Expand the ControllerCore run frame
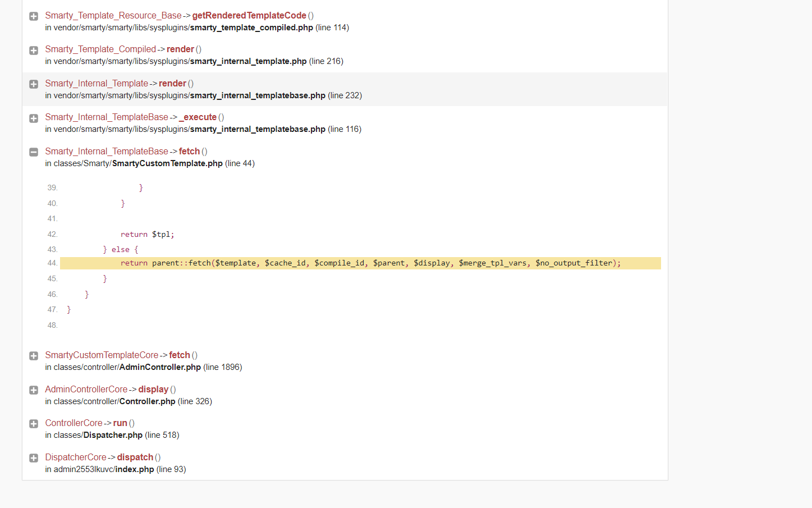812x508 pixels. pyautogui.click(x=34, y=424)
